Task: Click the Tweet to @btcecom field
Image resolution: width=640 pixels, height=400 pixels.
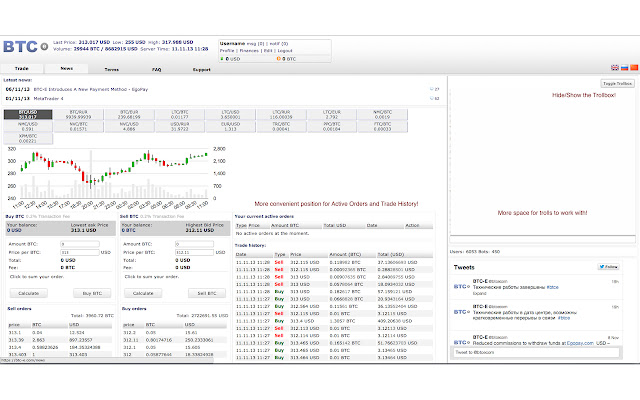Action: (537, 352)
